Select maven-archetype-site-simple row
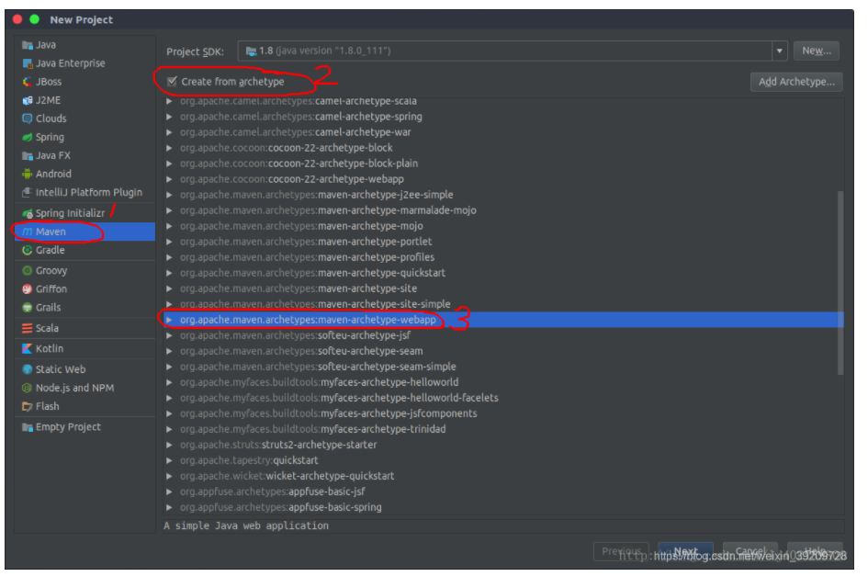This screenshot has width=868, height=588. click(503, 304)
